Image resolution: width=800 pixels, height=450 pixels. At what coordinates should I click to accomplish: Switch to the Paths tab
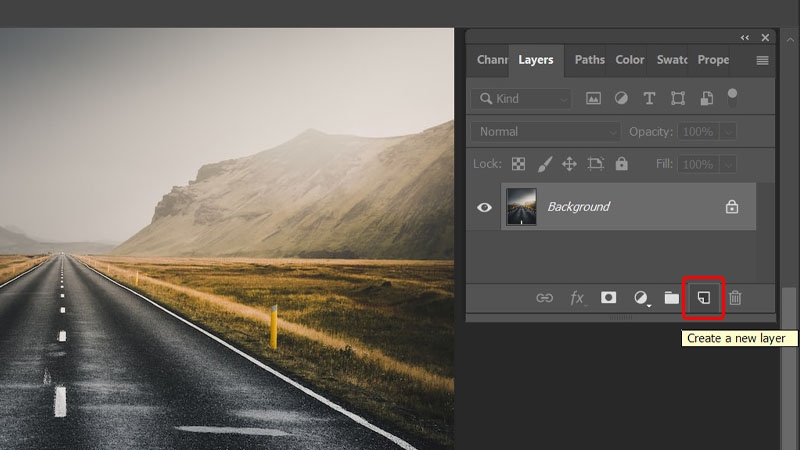coord(589,60)
